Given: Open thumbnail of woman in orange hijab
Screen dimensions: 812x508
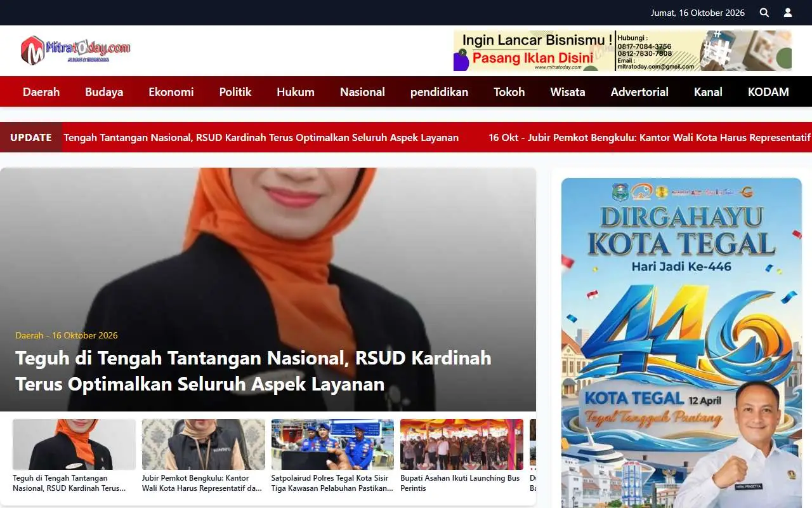Looking at the screenshot, I should click(74, 444).
